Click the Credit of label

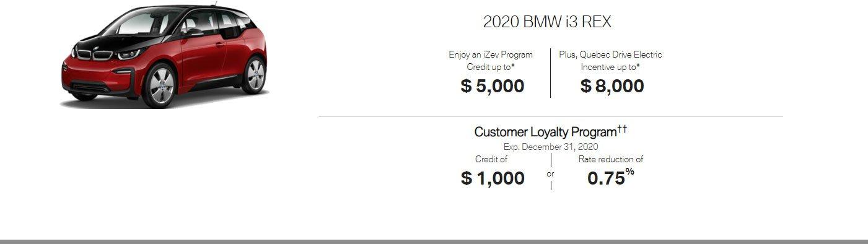[491, 159]
